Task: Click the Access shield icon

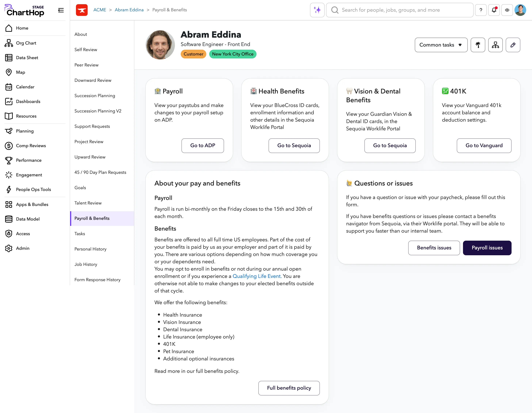Action: [9, 234]
